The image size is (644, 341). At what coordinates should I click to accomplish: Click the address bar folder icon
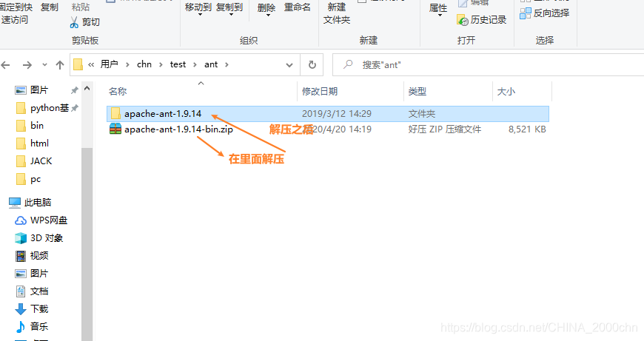78,64
